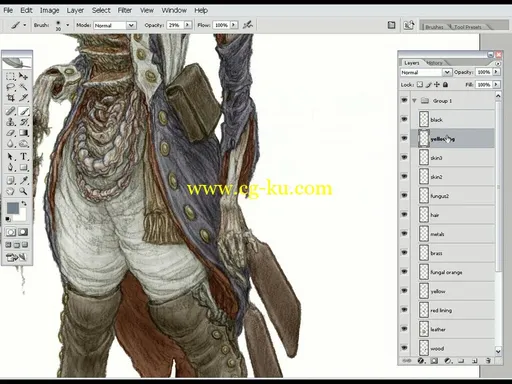Select the Brush tool in toolbox

[23, 111]
